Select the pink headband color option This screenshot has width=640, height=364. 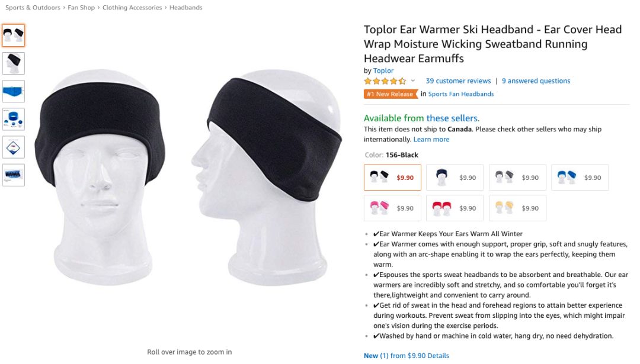coord(392,208)
